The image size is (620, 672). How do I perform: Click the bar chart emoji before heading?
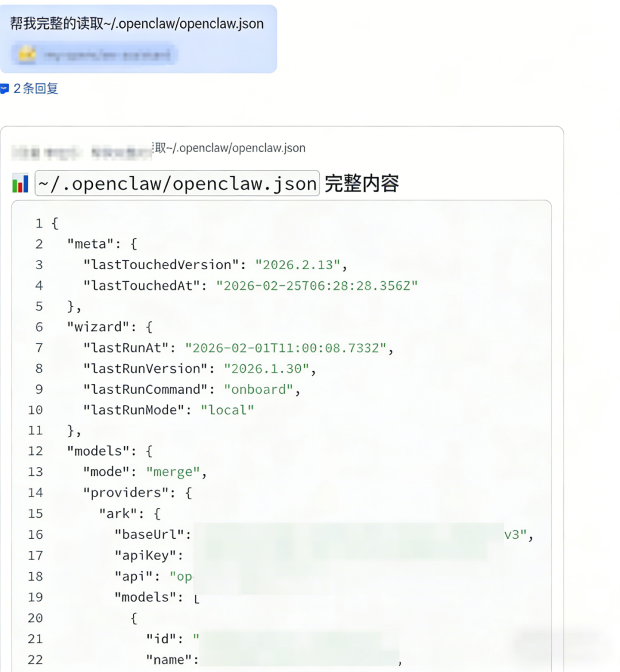coord(20,184)
